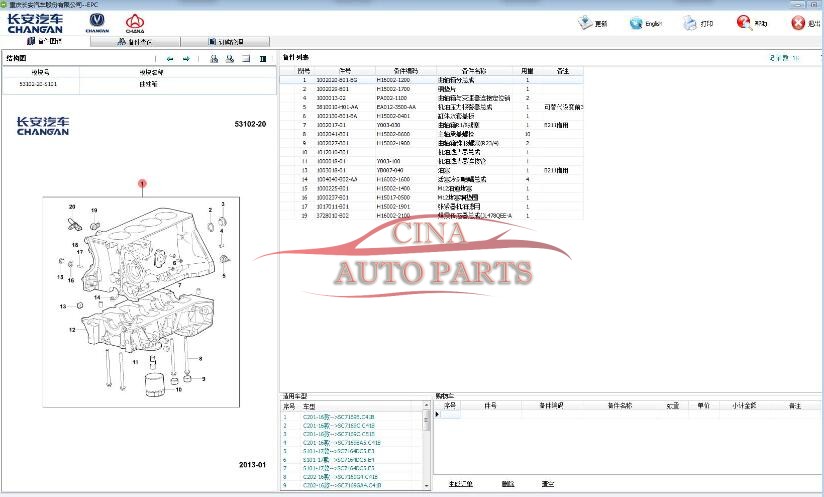The height and width of the screenshot is (497, 824).
Task: Click the Delete (删除) link below the cart
Action: pos(508,483)
